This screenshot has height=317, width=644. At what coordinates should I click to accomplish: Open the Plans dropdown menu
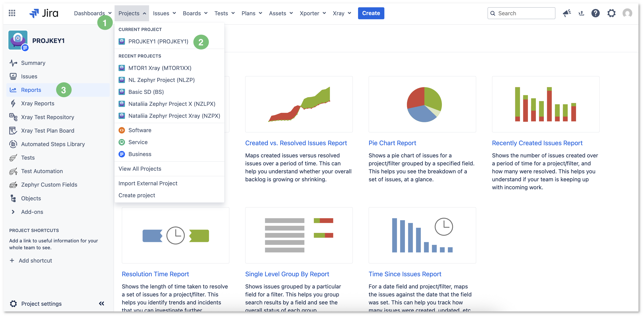pos(252,13)
